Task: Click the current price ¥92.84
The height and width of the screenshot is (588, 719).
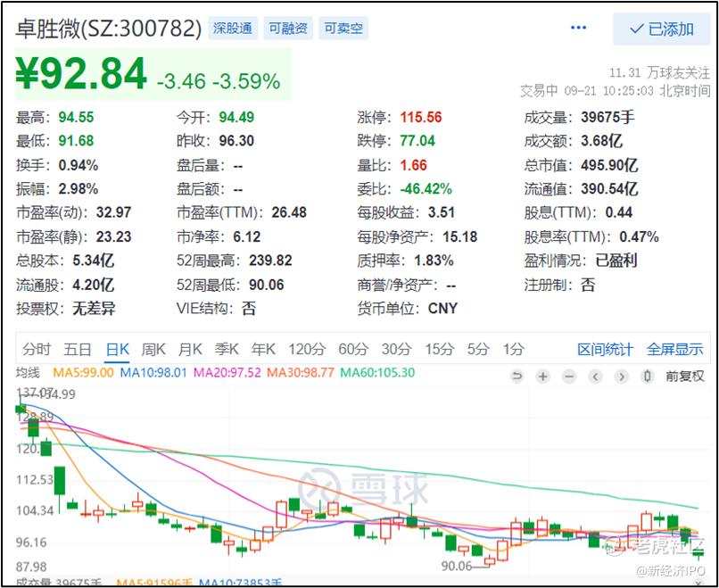Action: (x=81, y=74)
